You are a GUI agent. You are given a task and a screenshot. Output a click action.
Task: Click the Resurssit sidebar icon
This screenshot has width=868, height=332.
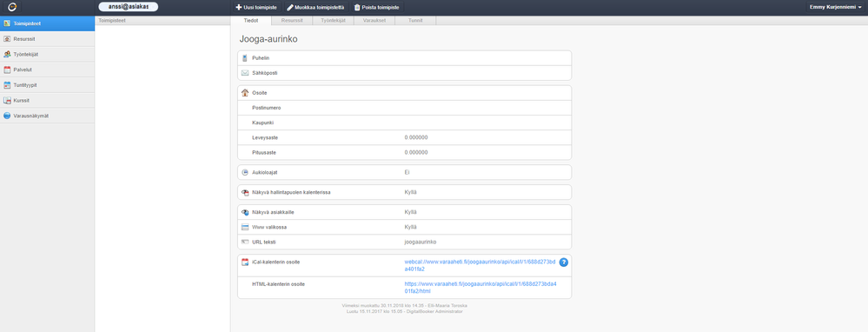[7, 39]
